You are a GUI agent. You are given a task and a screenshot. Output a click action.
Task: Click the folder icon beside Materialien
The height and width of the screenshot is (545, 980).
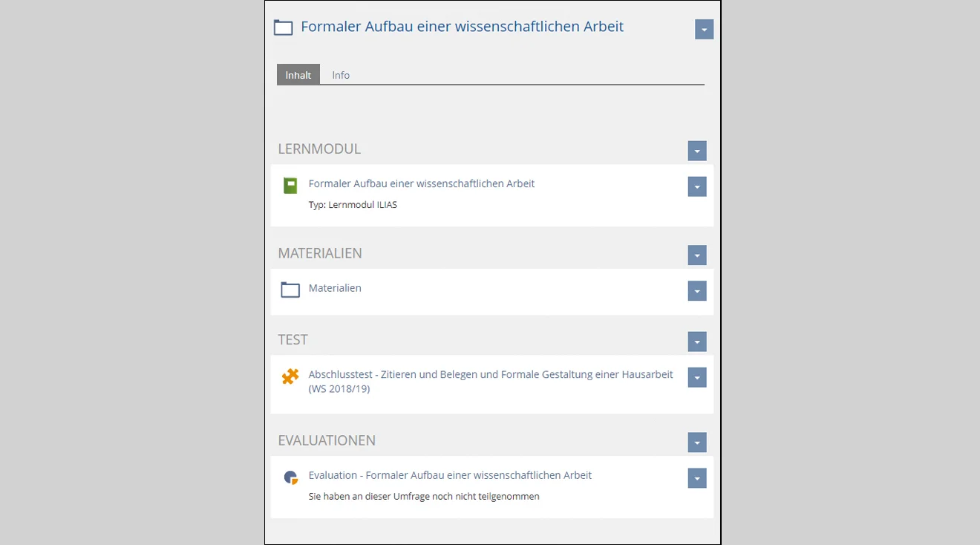[290, 289]
